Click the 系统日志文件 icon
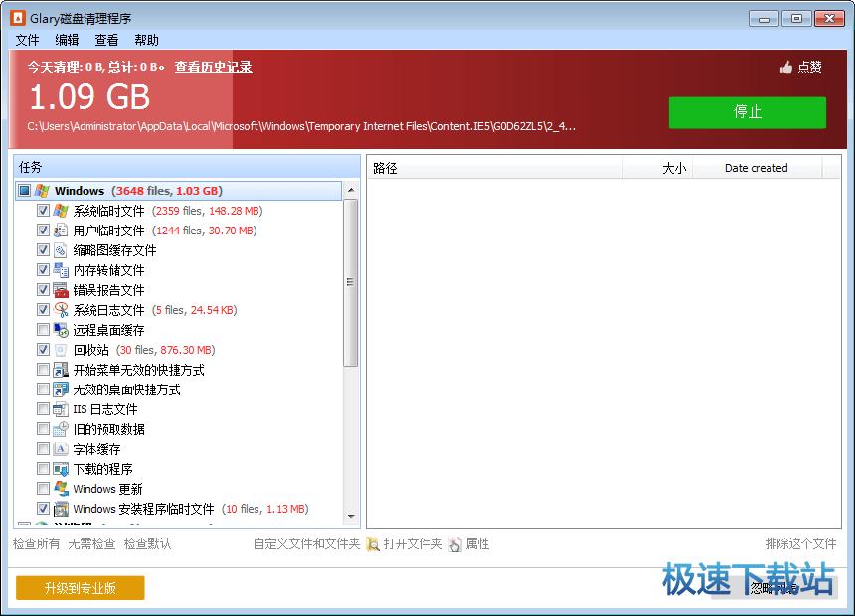855x616 pixels. tap(61, 310)
